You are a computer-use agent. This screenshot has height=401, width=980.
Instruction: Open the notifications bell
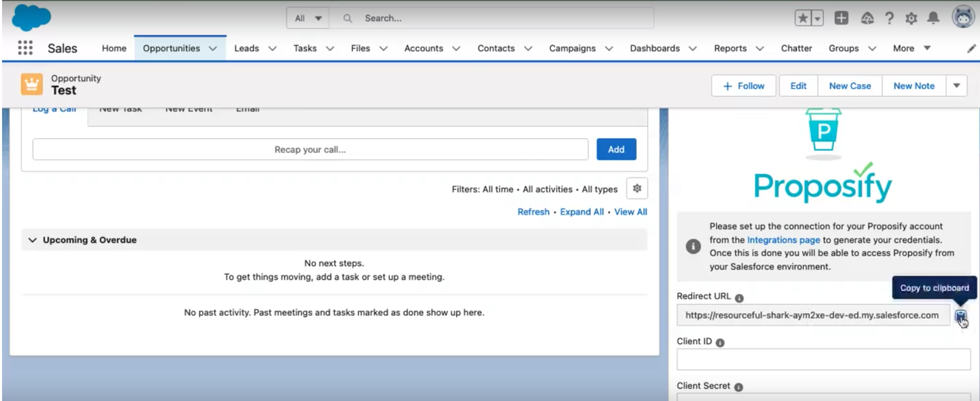coord(933,18)
